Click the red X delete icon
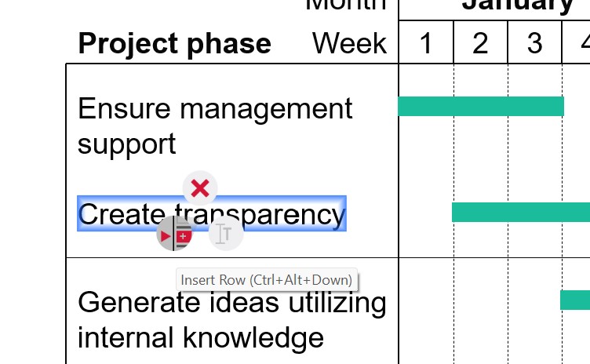The height and width of the screenshot is (364, 590). pos(200,188)
